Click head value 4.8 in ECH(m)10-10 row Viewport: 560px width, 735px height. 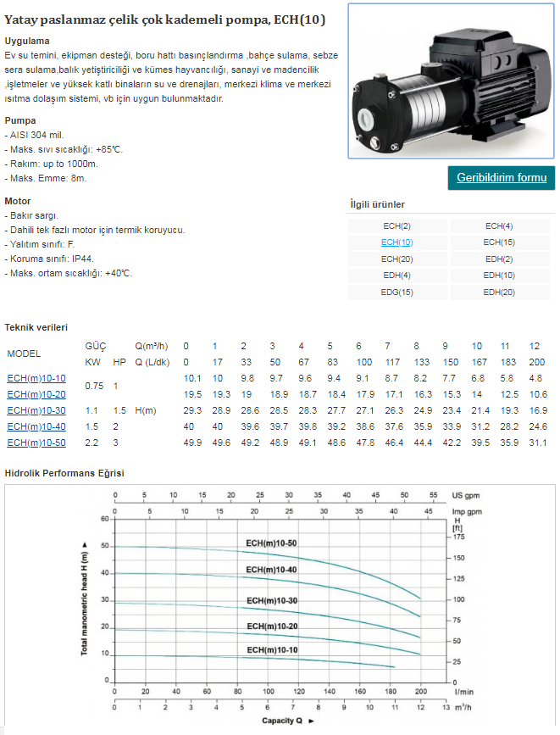pos(535,378)
